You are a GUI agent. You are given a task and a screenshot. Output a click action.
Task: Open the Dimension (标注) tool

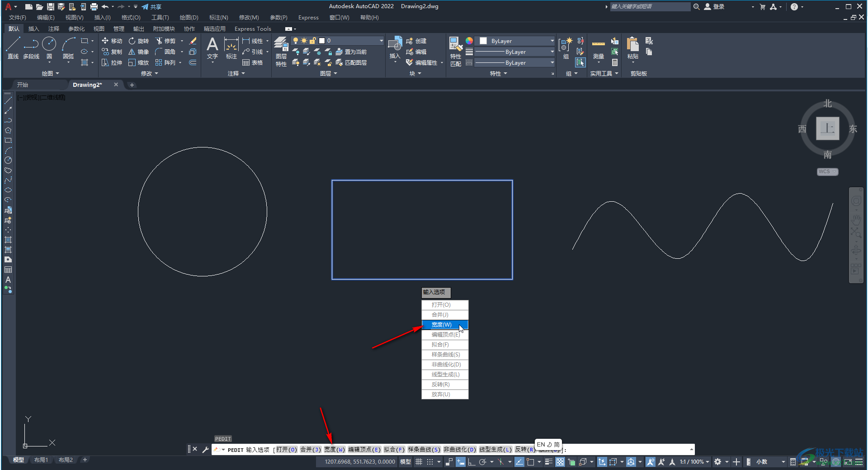click(x=231, y=48)
